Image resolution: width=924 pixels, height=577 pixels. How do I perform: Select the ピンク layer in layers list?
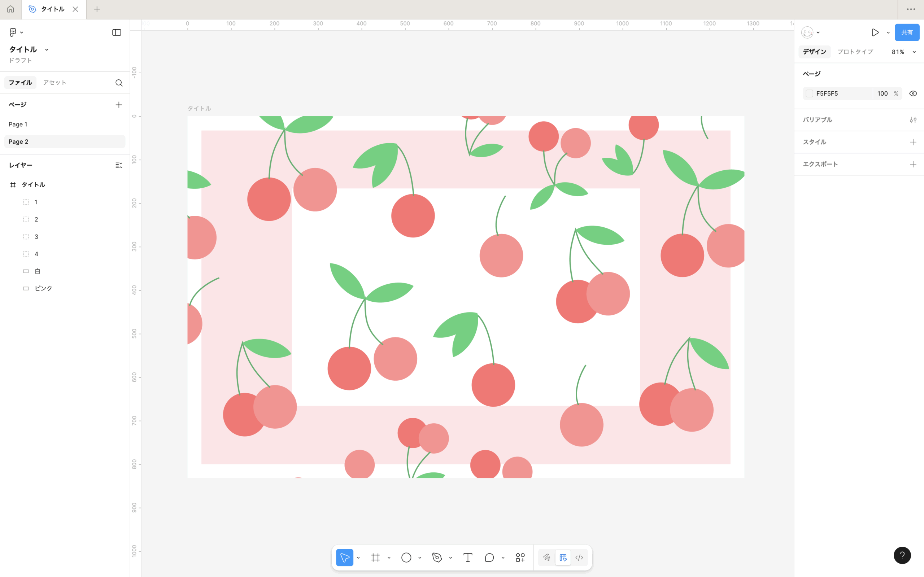(x=43, y=288)
